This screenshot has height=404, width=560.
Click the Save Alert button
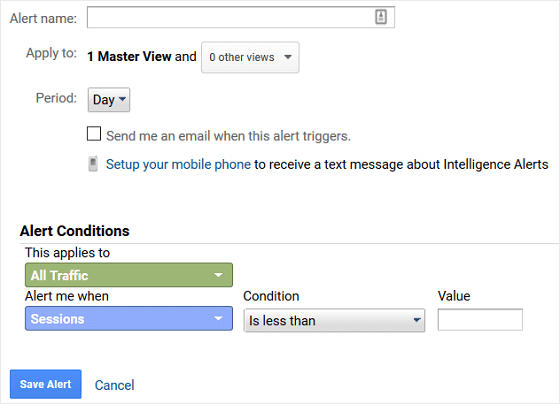tap(46, 384)
